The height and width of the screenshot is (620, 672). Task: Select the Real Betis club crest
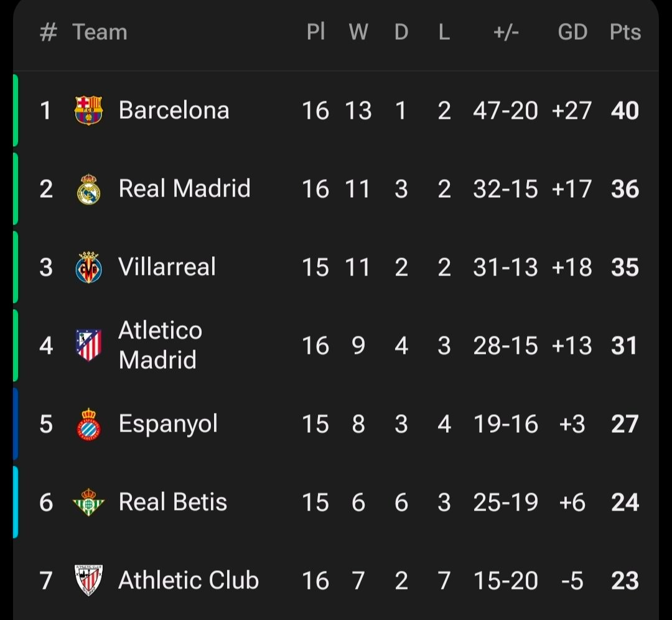88,502
